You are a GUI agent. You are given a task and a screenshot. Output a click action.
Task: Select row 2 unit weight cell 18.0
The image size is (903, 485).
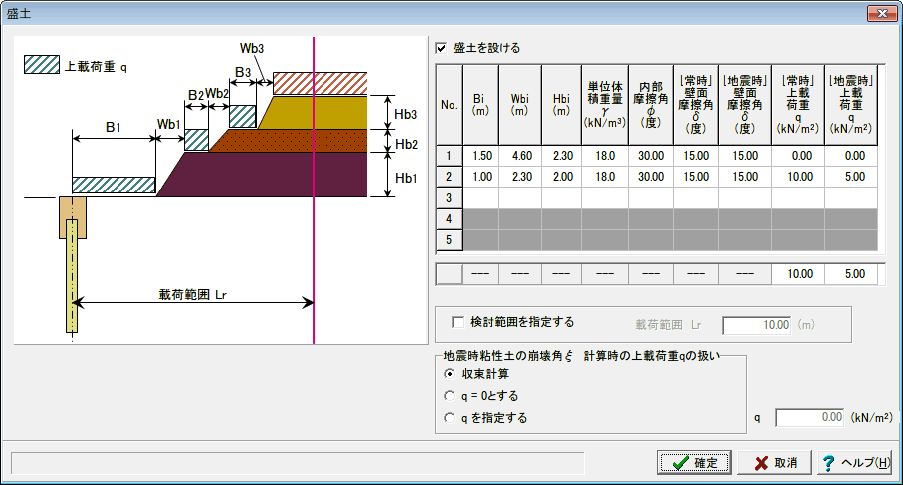605,177
